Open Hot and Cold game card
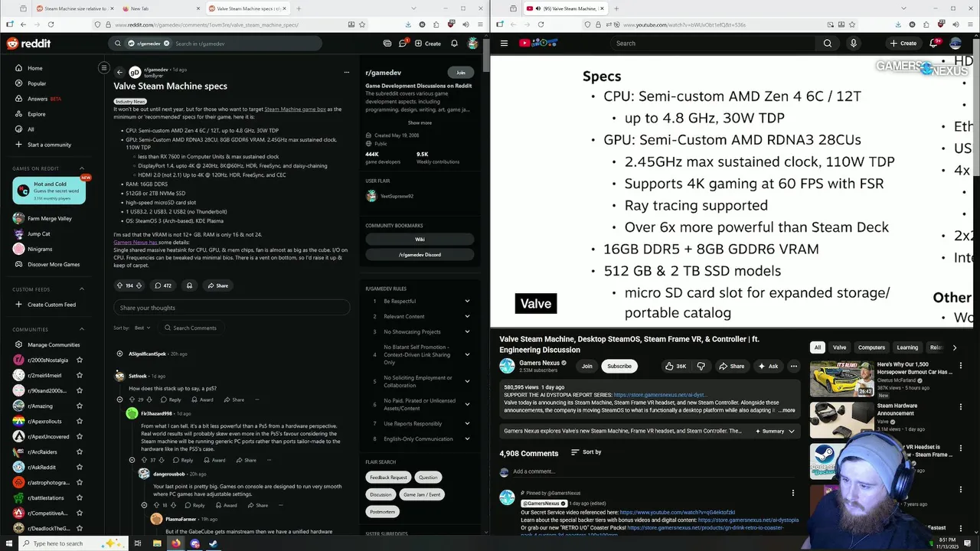The width and height of the screenshot is (980, 551). click(49, 191)
